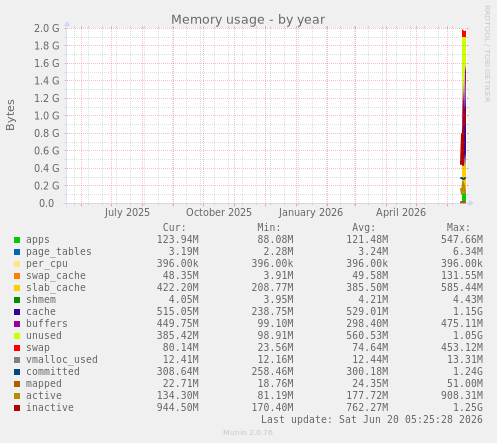The image size is (497, 443).
Task: Click the 'vmalloc_used' legend label
Action: (x=62, y=360)
